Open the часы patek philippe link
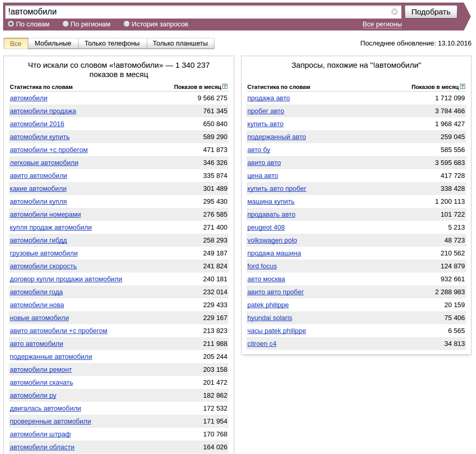This screenshot has width=476, height=454. 277,331
